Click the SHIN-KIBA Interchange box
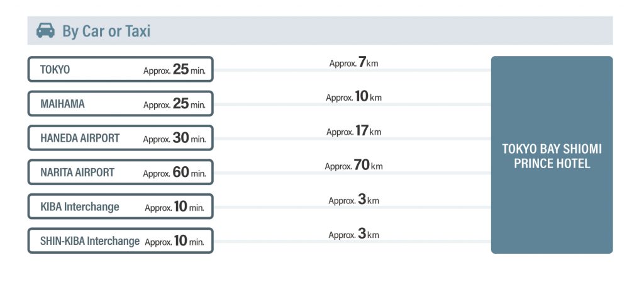Screen dimensions: 644x294 click(x=120, y=240)
